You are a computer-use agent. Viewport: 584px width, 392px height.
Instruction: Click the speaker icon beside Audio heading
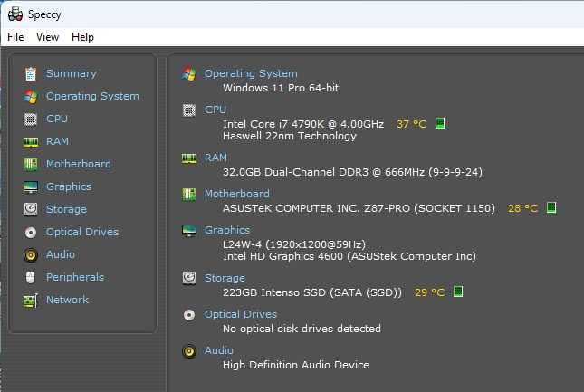[x=189, y=351]
